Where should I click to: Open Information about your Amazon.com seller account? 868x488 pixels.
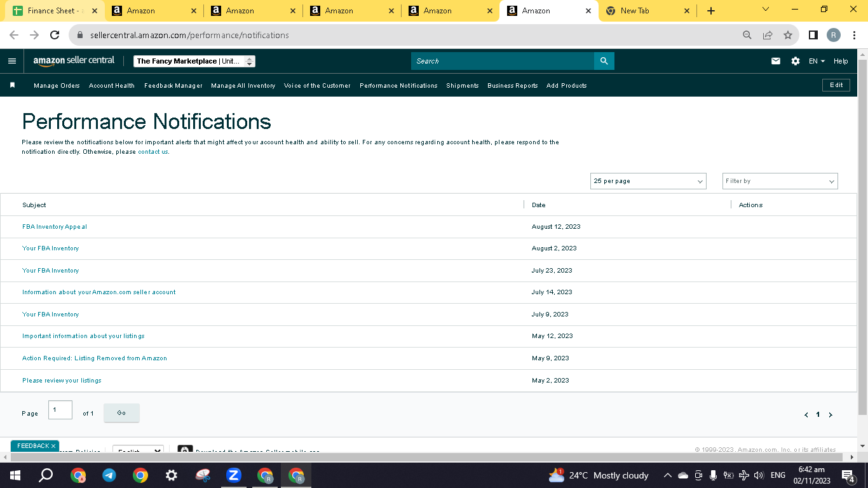coord(99,292)
